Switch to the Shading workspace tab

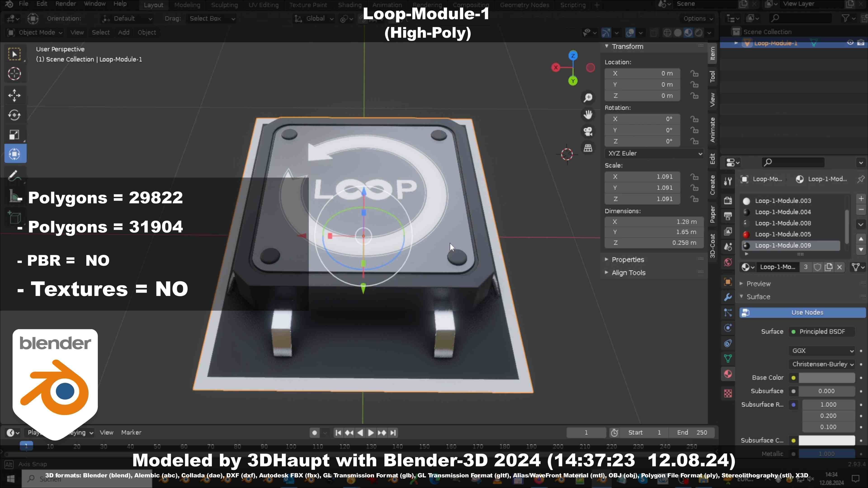point(350,5)
